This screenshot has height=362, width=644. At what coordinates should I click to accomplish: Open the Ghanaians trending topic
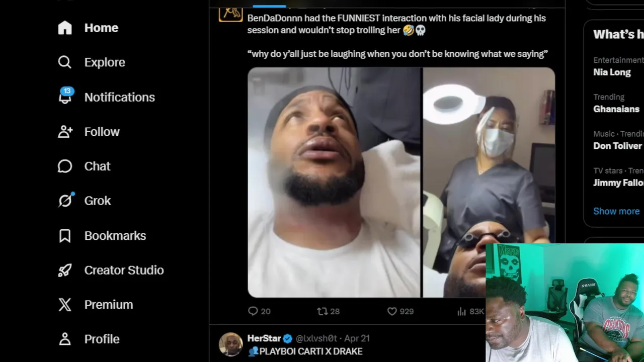tap(616, 109)
